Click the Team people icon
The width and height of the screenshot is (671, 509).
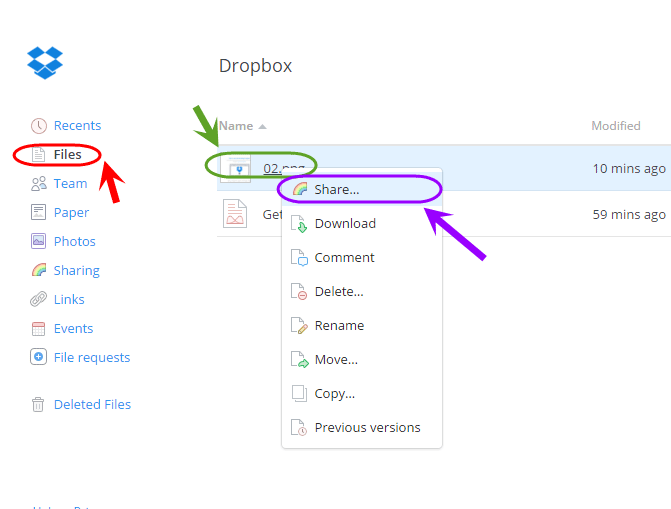[x=39, y=184]
